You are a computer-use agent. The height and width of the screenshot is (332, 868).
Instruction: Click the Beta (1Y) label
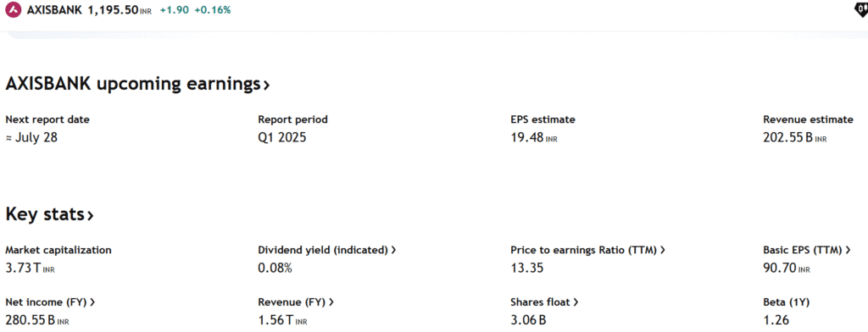click(x=787, y=302)
